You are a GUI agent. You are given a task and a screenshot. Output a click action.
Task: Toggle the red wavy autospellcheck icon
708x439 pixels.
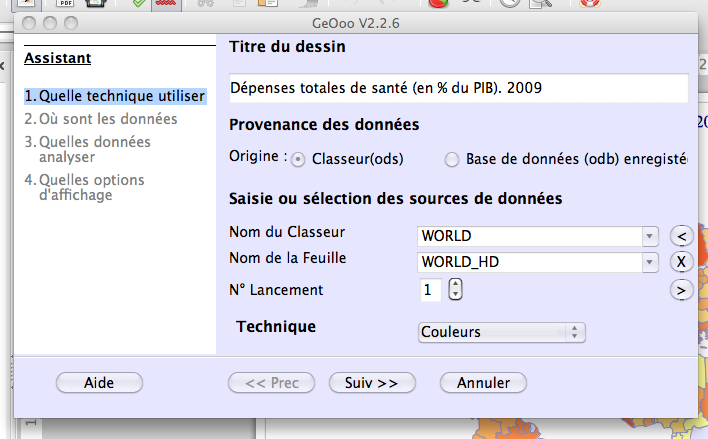click(x=166, y=4)
